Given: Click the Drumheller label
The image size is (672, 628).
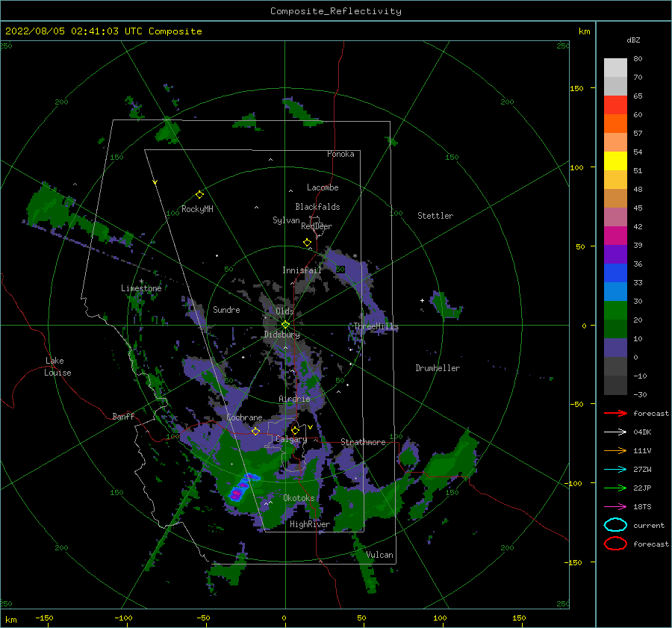Looking at the screenshot, I should [x=438, y=368].
